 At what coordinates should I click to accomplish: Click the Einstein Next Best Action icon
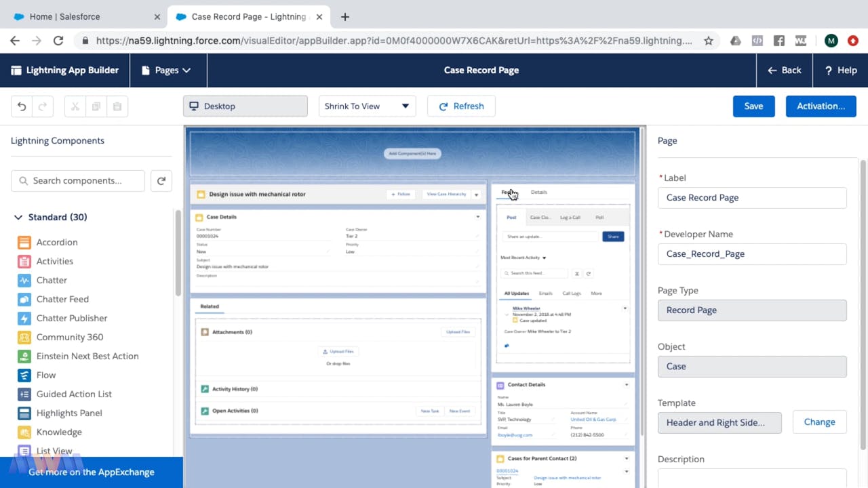pos(24,356)
